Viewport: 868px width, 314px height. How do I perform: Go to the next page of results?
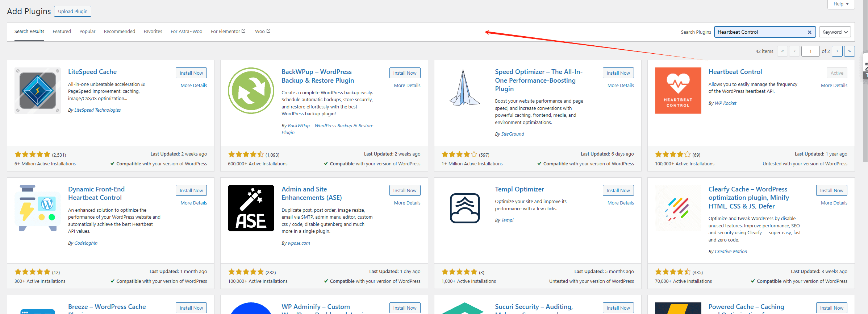click(837, 51)
